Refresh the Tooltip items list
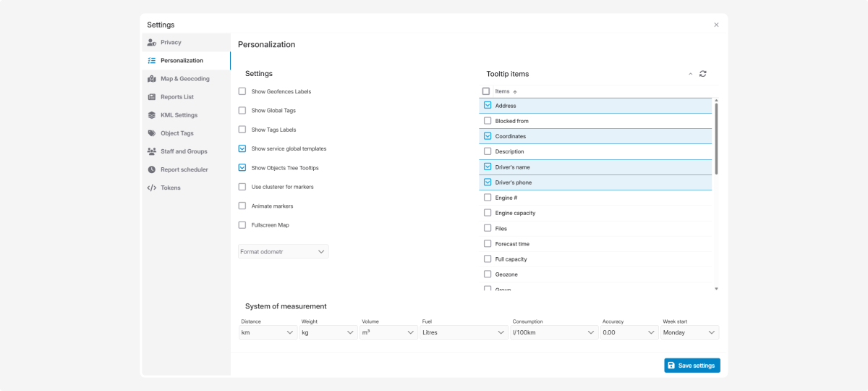This screenshot has width=868, height=391. [703, 74]
